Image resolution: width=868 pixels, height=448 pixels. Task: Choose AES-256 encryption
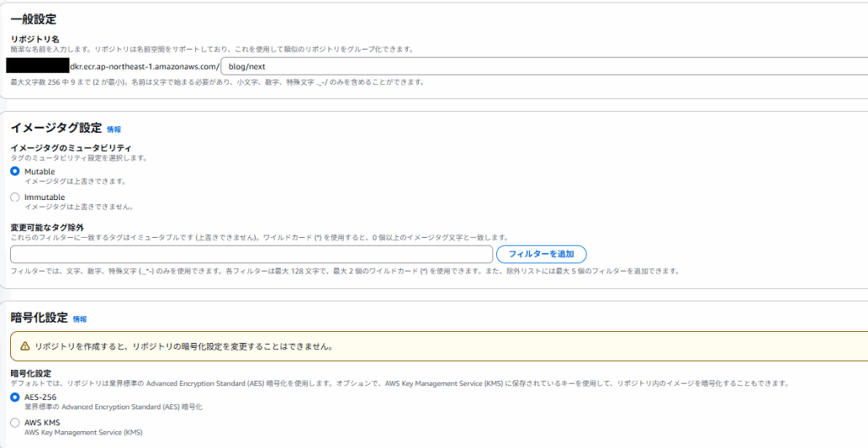(x=14, y=397)
